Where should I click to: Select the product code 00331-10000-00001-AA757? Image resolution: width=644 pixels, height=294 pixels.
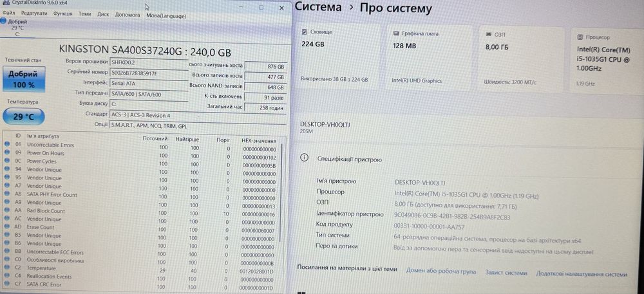pyautogui.click(x=429, y=226)
